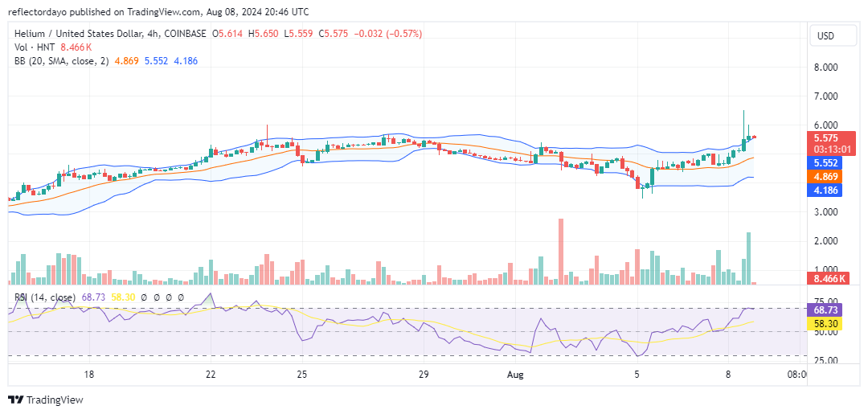Click the 5.552 upper band label on the price axis

point(825,162)
